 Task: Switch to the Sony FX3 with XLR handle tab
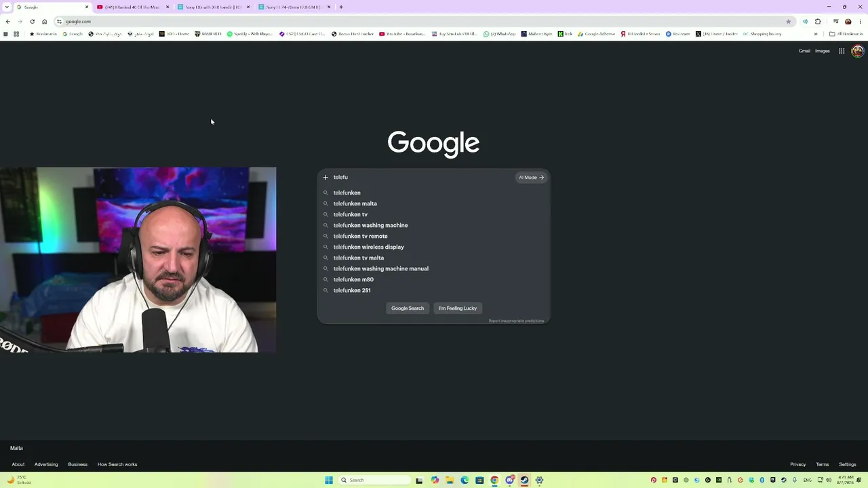213,7
